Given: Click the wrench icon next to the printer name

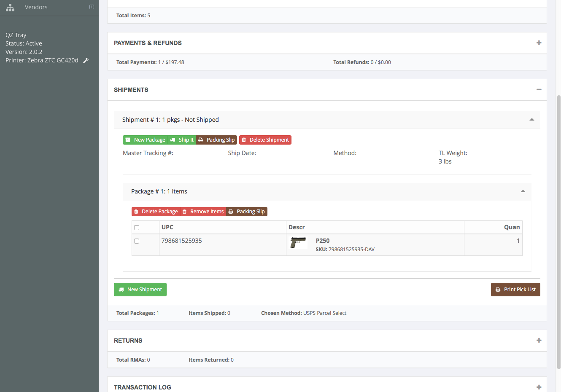Looking at the screenshot, I should (86, 60).
